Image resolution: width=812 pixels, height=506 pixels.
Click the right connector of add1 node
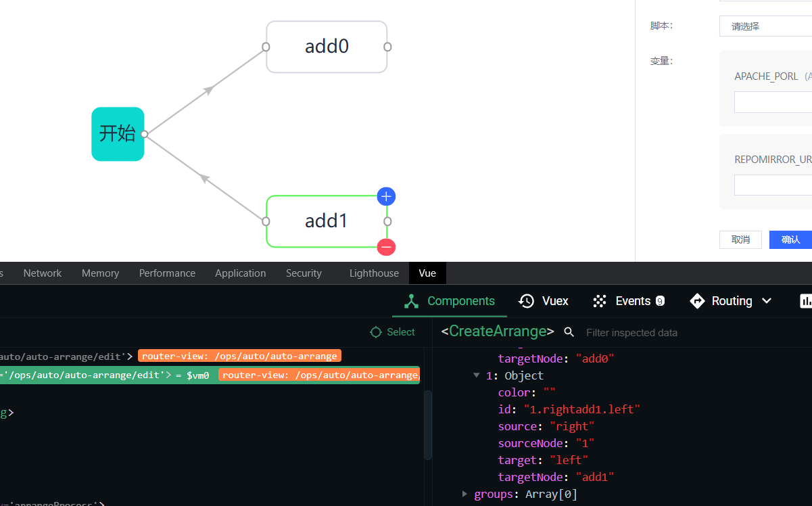coord(387,221)
